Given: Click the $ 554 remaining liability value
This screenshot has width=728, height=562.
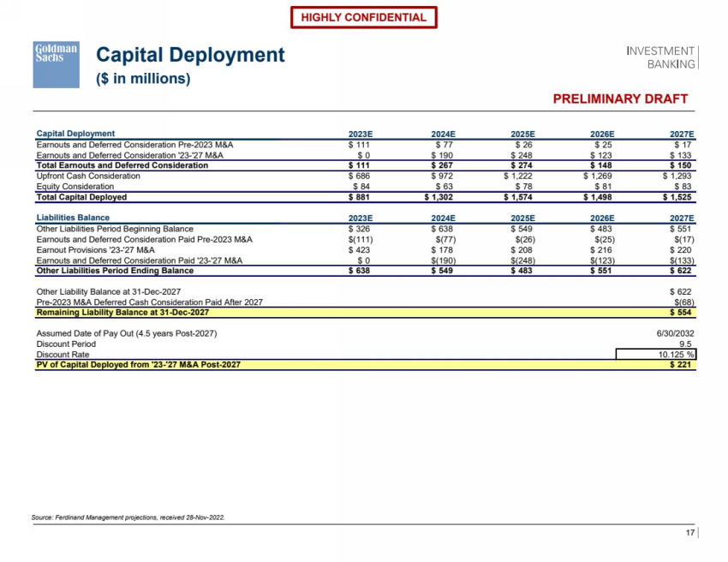Looking at the screenshot, I should pos(683,312).
